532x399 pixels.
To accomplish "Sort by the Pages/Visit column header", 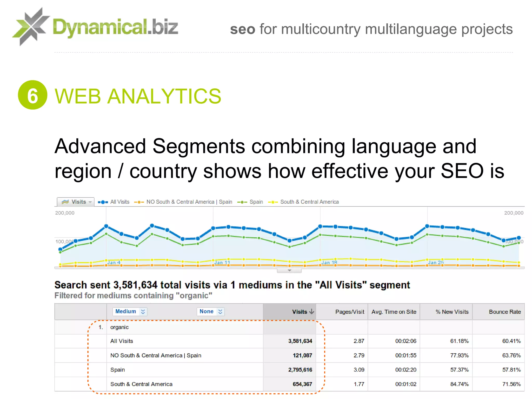I will [342, 312].
